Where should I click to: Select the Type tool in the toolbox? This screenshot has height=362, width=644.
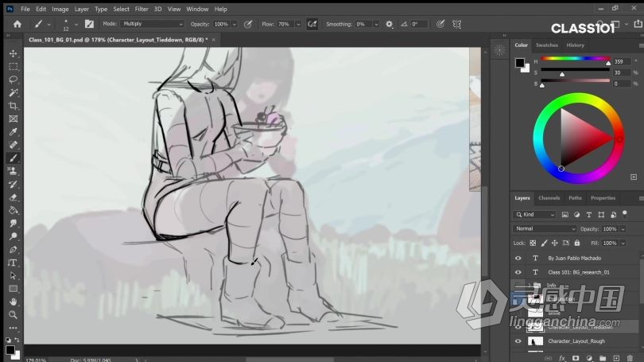tap(14, 263)
